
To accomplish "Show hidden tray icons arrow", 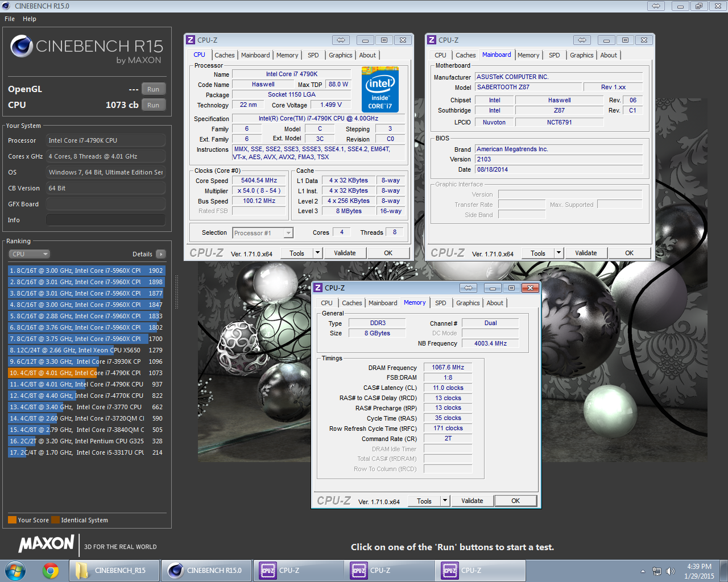I will click(643, 571).
